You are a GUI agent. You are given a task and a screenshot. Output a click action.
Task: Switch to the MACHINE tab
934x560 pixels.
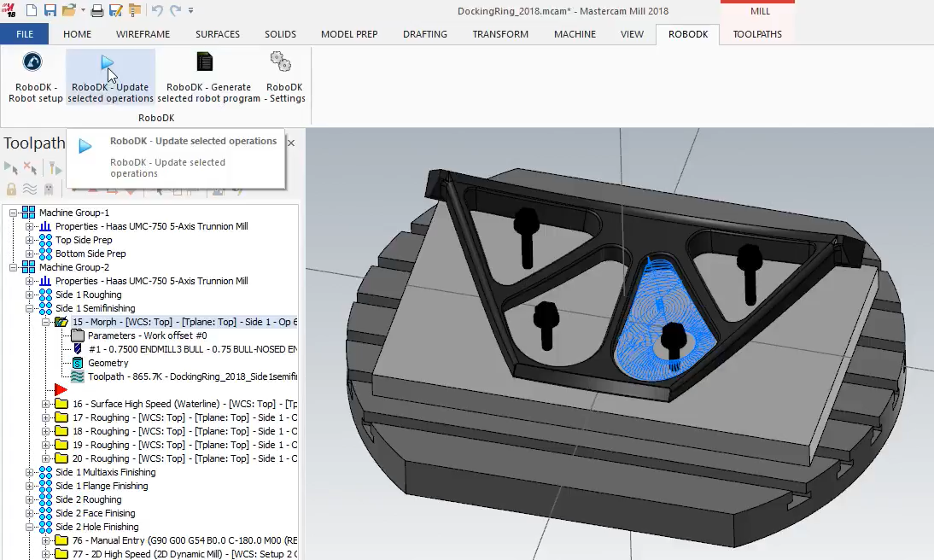pos(575,34)
